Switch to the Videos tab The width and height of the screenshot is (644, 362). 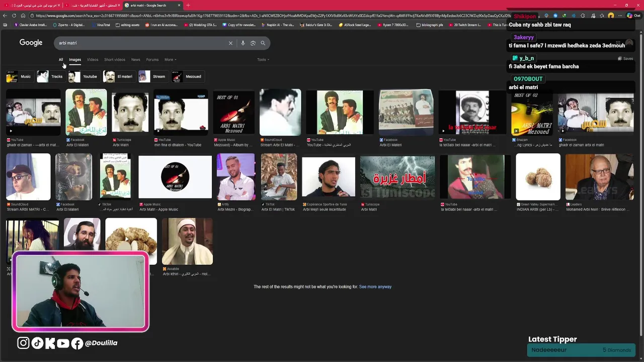pos(93,60)
